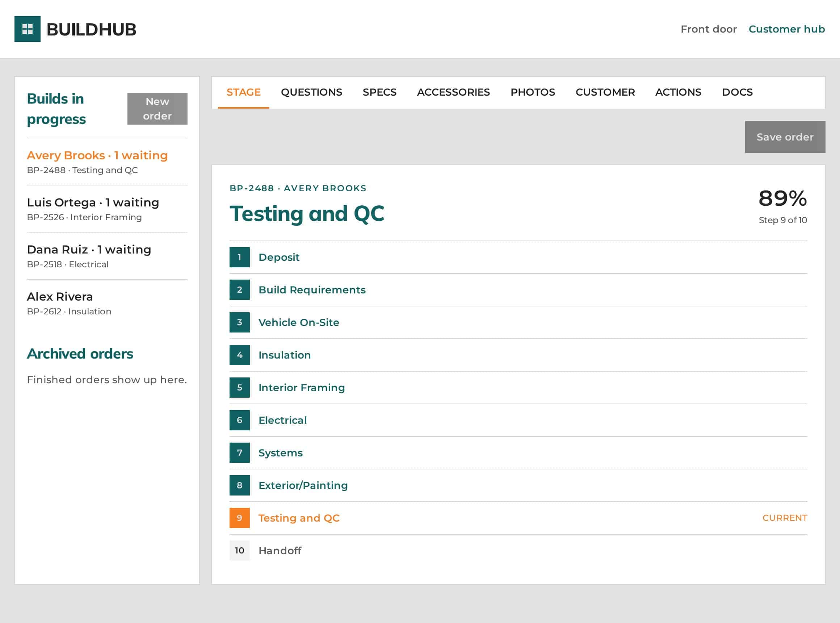This screenshot has height=623, width=840.
Task: Select the Deposit stage
Action: (518, 257)
